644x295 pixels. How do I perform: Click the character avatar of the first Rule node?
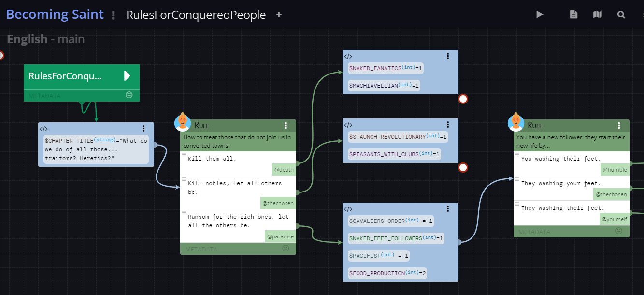pos(182,122)
